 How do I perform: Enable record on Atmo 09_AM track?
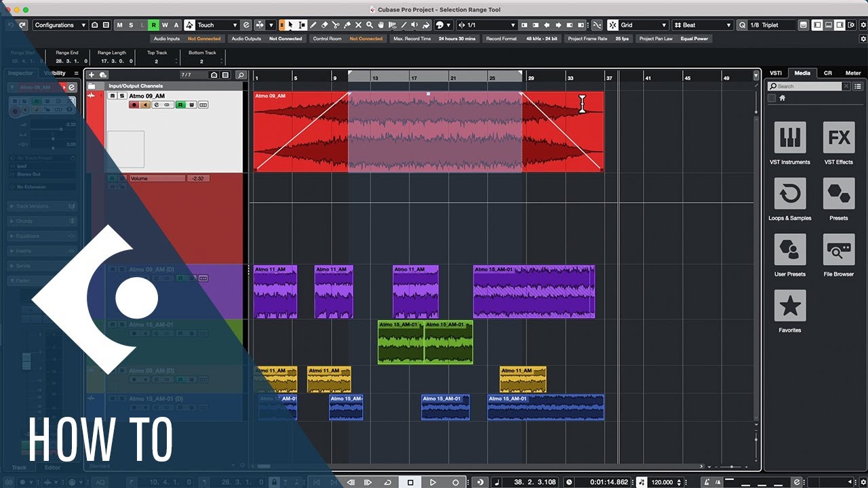pos(134,105)
